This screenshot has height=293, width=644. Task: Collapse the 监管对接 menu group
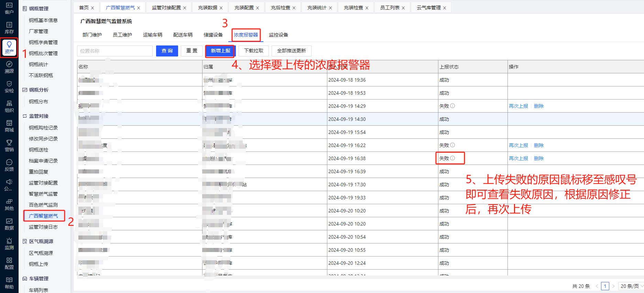[35, 116]
